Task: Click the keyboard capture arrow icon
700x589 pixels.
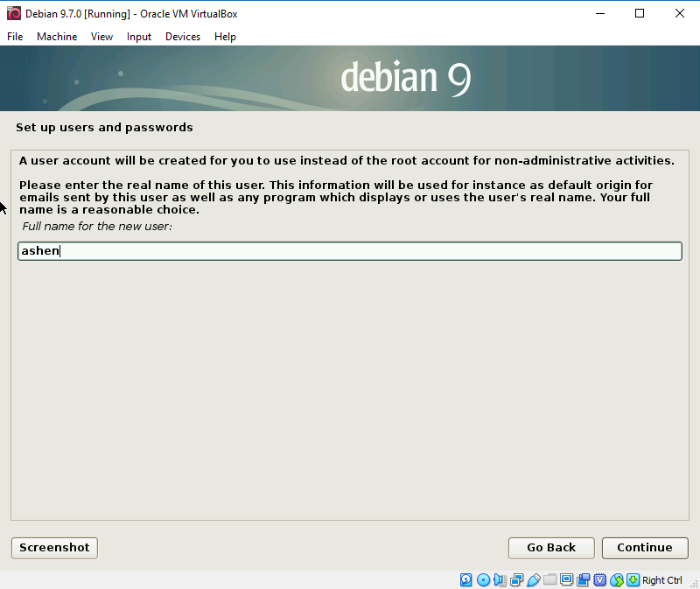Action: tap(633, 579)
